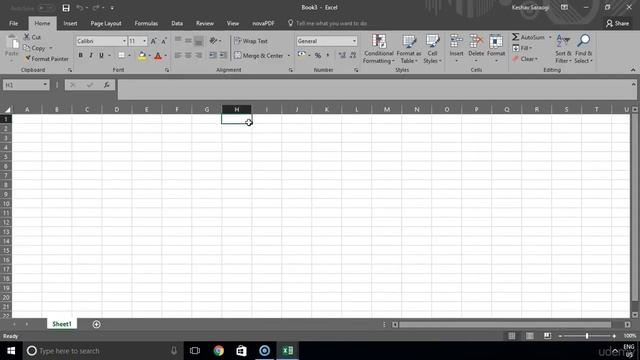
Task: Switch to Page Layout tab
Action: pyautogui.click(x=106, y=23)
